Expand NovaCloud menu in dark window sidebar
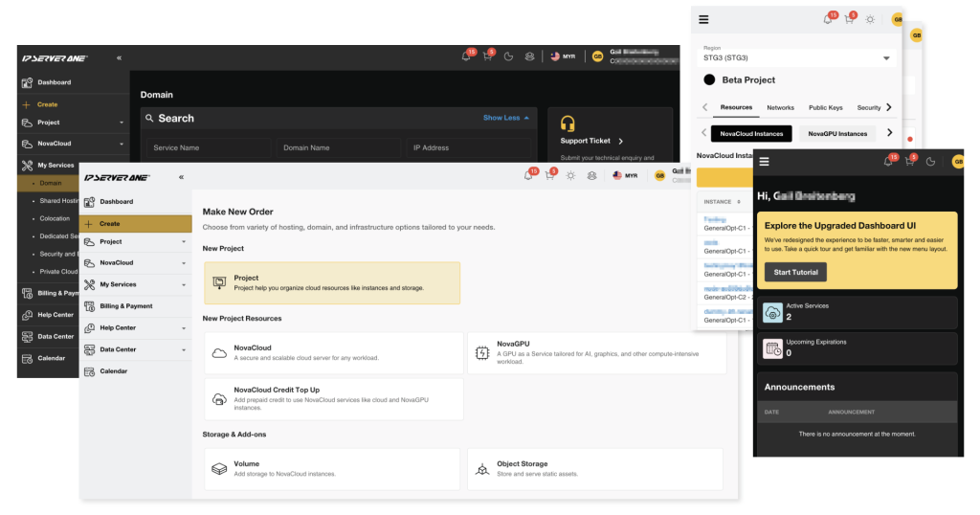The width and height of the screenshot is (980, 515). (x=74, y=144)
